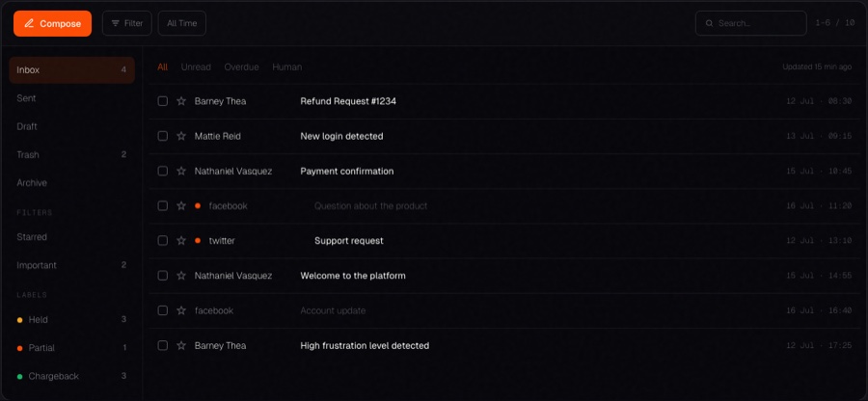The height and width of the screenshot is (401, 868).
Task: Click the orange dot beside the facebook Question about the product sender
Action: (198, 205)
